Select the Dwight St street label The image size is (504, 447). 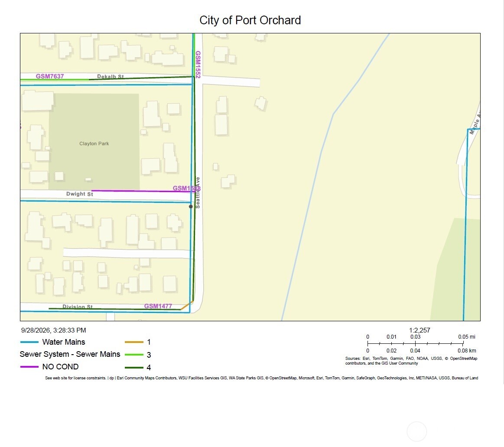pyautogui.click(x=80, y=194)
